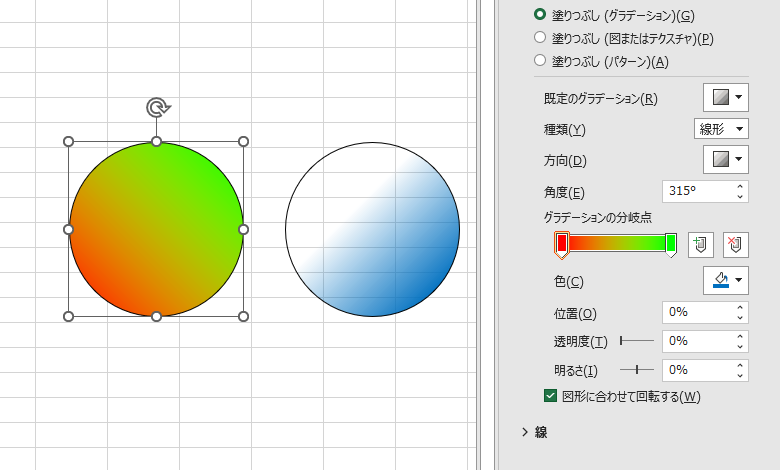Click the green-to-red gradient circle

156,229
